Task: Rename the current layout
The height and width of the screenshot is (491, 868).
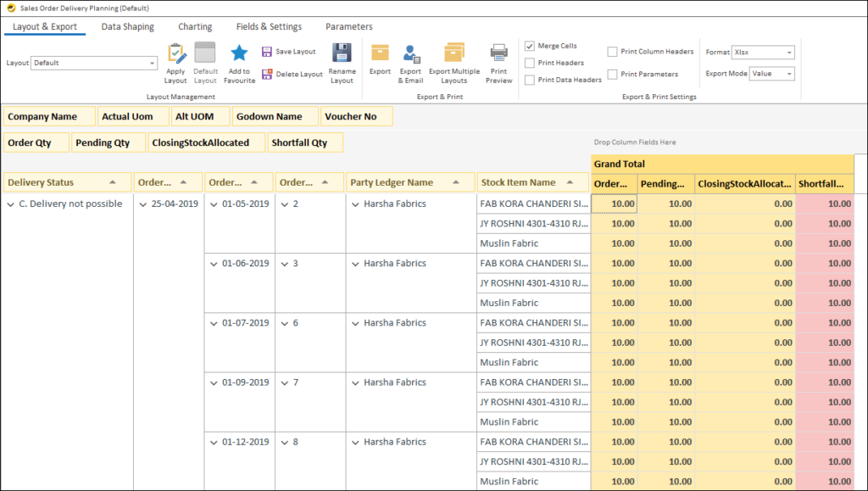Action: (342, 62)
